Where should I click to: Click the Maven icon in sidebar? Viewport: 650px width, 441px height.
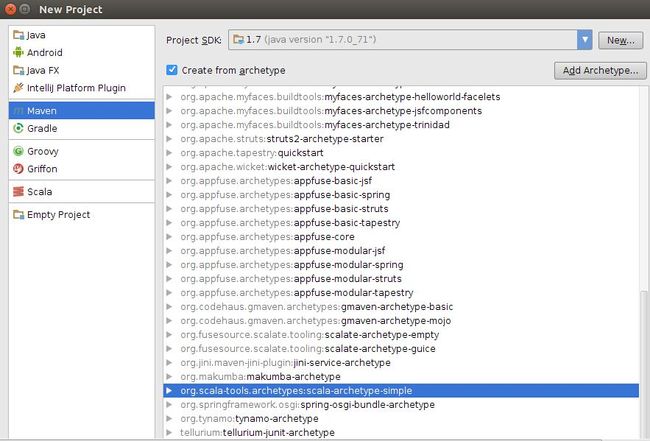pyautogui.click(x=18, y=111)
